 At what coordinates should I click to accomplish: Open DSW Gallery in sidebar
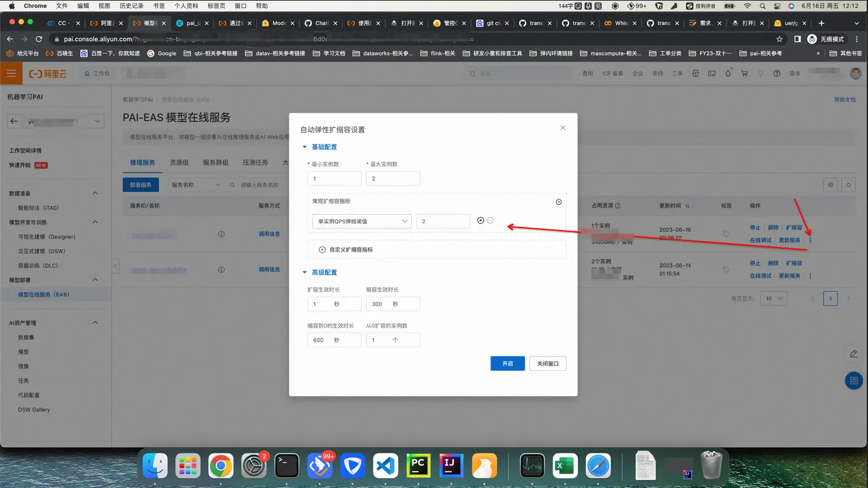(34, 410)
